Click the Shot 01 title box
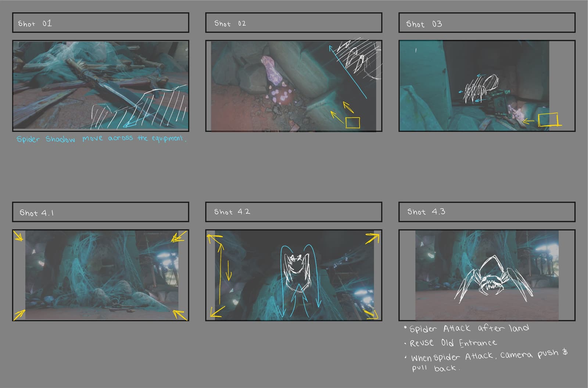This screenshot has width=588, height=388. [x=101, y=23]
